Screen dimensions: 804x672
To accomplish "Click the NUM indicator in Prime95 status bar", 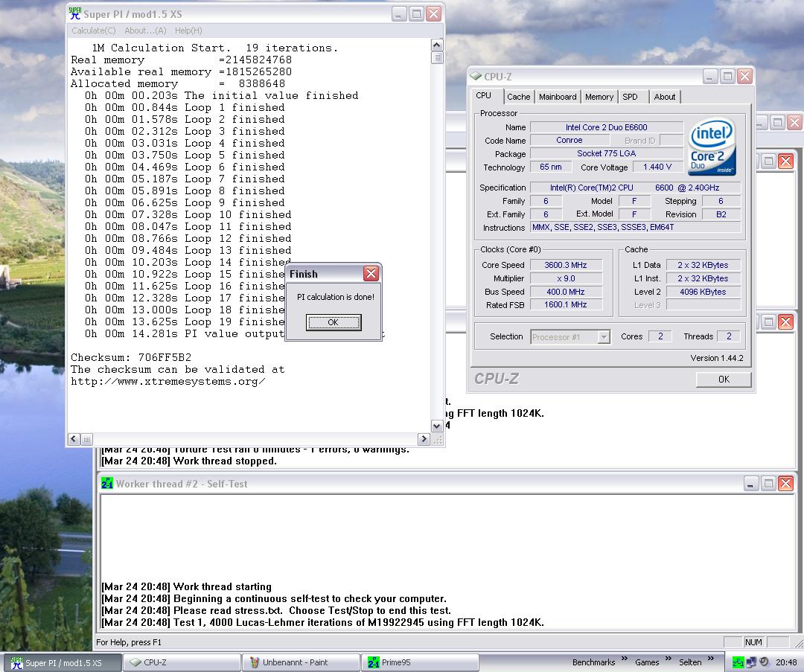I will coord(753,642).
